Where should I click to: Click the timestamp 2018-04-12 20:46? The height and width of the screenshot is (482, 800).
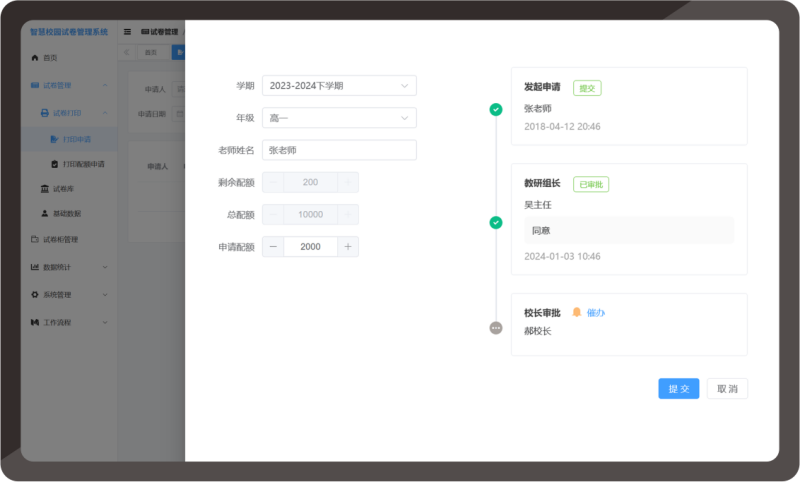point(562,126)
